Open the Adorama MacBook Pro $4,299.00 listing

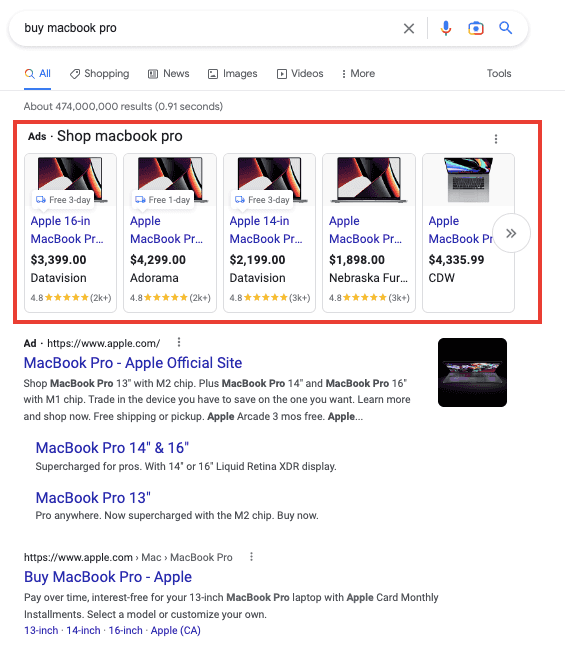(166, 230)
